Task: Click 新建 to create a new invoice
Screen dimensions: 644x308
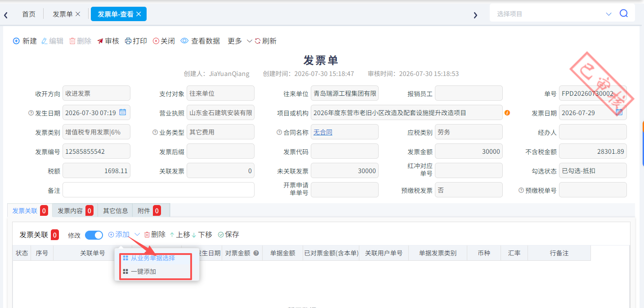Action: click(25, 41)
